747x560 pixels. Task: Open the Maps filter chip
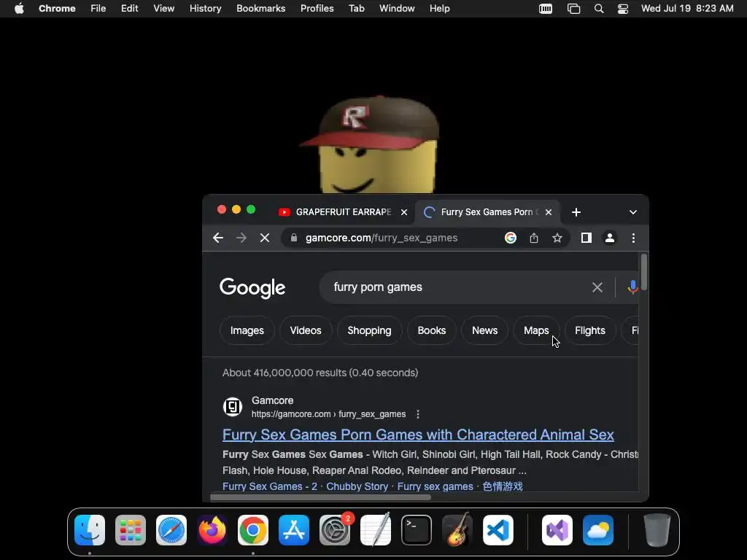[536, 330]
